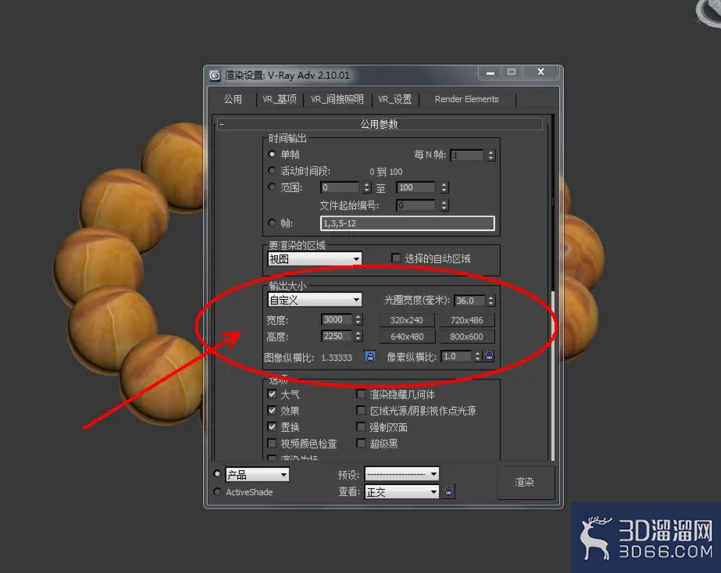Select the 产品 production mode radio button
The height and width of the screenshot is (573, 721).
pos(217,473)
